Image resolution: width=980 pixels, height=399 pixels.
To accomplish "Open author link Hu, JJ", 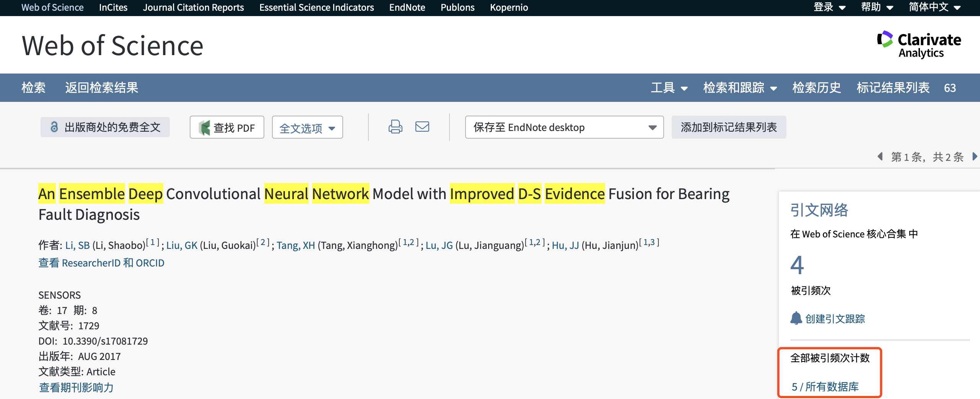I will tap(565, 245).
